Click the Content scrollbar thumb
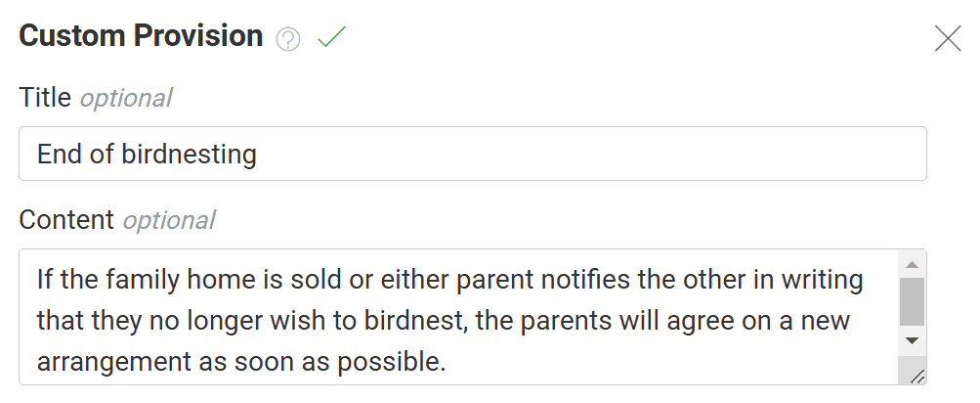Viewport: 980px width, 403px height. 912,301
